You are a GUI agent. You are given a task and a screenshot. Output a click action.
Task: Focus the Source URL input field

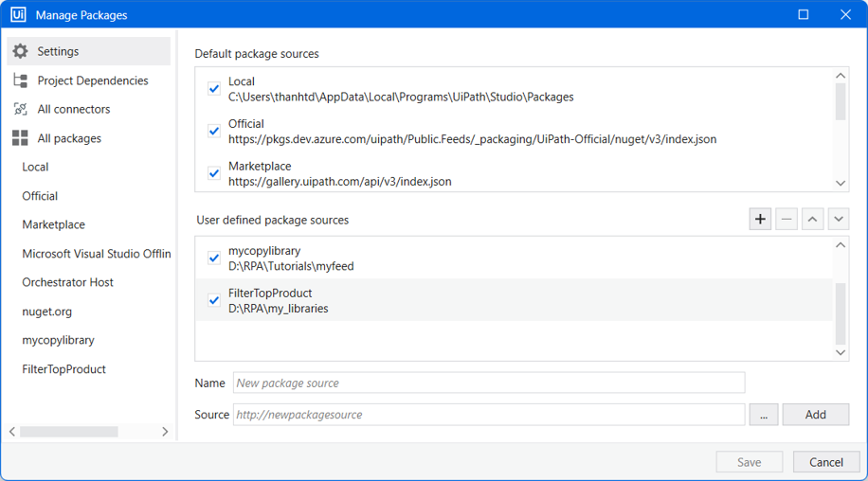tap(489, 415)
